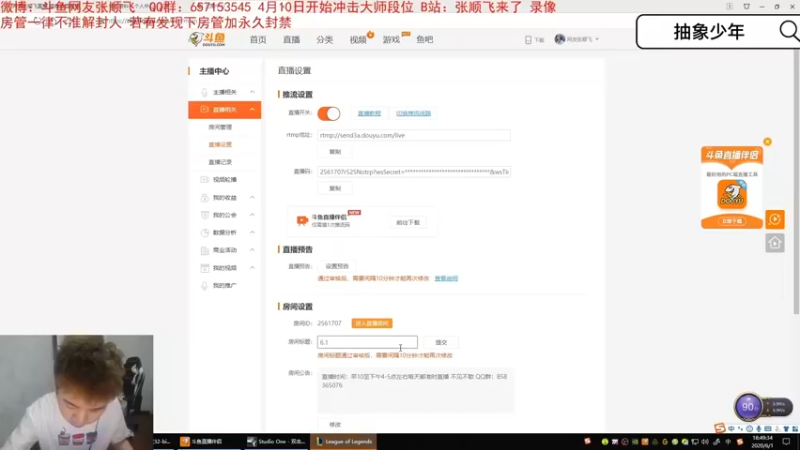Open the 直播教程 link
This screenshot has width=800, height=450.
(369, 113)
